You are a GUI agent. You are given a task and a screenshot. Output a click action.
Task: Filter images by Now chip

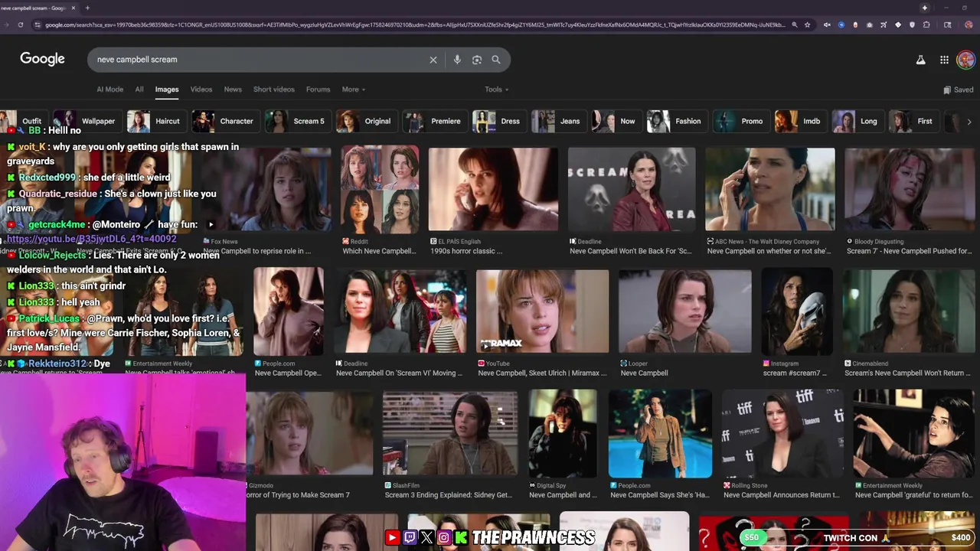pos(616,121)
